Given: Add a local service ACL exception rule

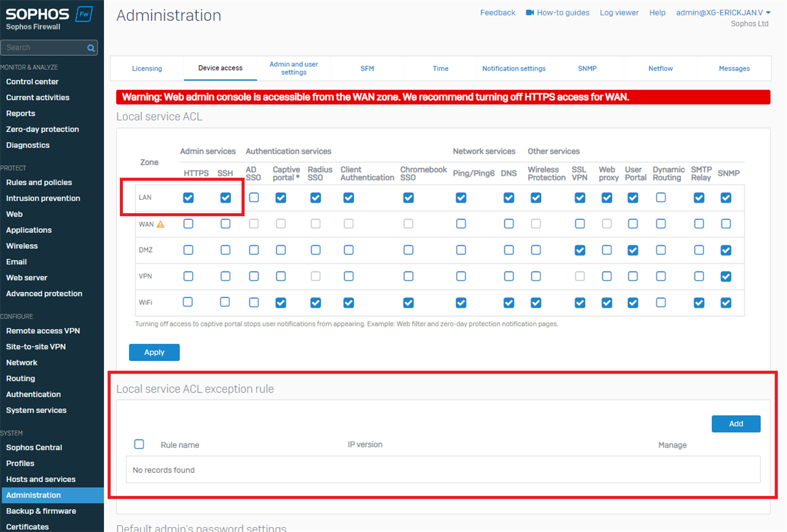Looking at the screenshot, I should coord(736,424).
